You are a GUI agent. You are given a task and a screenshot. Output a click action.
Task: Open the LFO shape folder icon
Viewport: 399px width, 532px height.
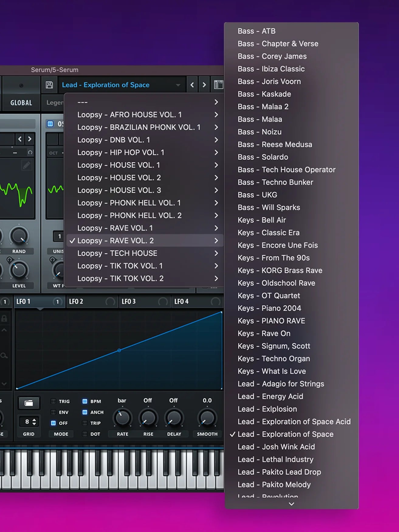(29, 403)
